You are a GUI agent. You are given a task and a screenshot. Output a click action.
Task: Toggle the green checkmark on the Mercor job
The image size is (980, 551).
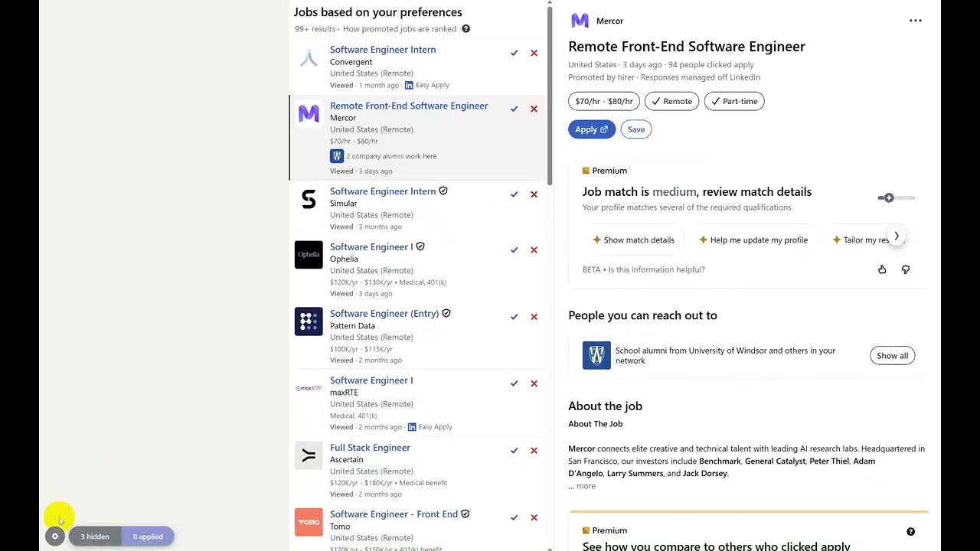(x=514, y=108)
